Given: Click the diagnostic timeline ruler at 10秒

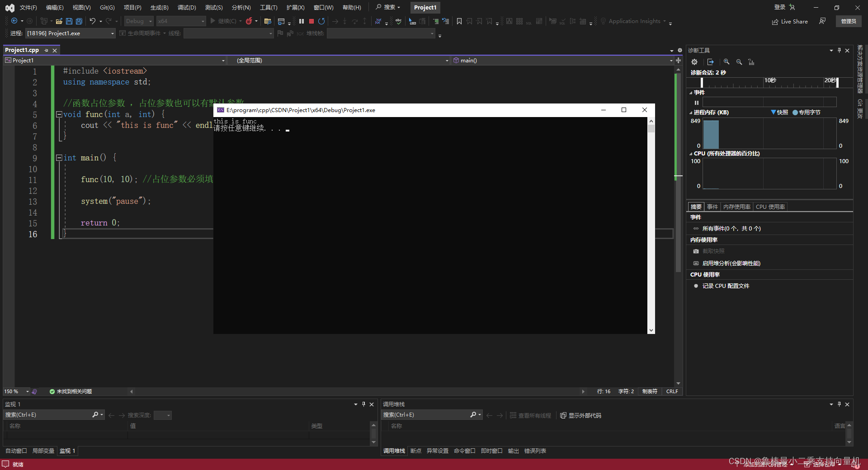Looking at the screenshot, I should [770, 80].
